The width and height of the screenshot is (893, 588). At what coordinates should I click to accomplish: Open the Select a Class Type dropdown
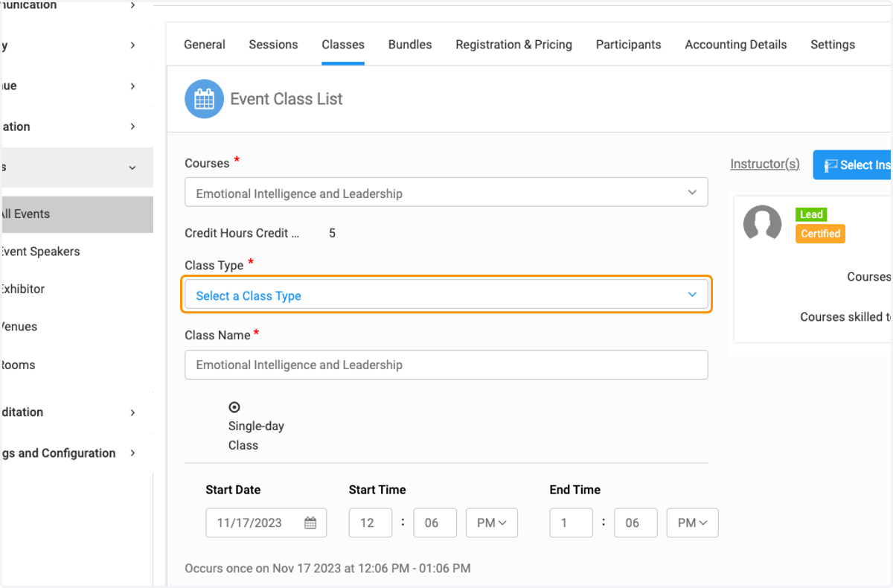click(x=446, y=295)
